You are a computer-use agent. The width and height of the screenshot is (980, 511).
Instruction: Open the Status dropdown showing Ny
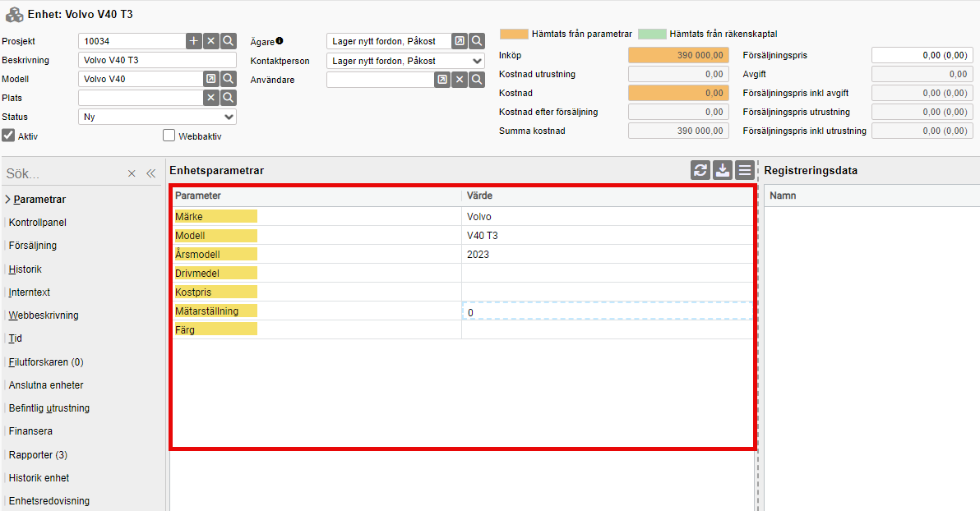[x=158, y=117]
